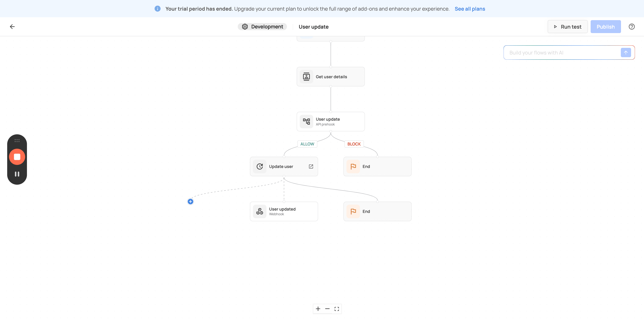Stop the screen recording
This screenshot has width=644, height=319.
click(x=17, y=157)
